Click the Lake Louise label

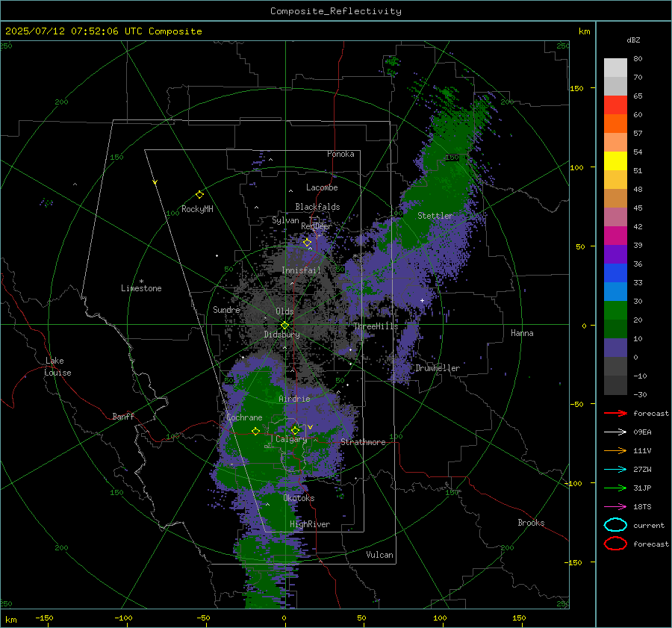(x=57, y=367)
